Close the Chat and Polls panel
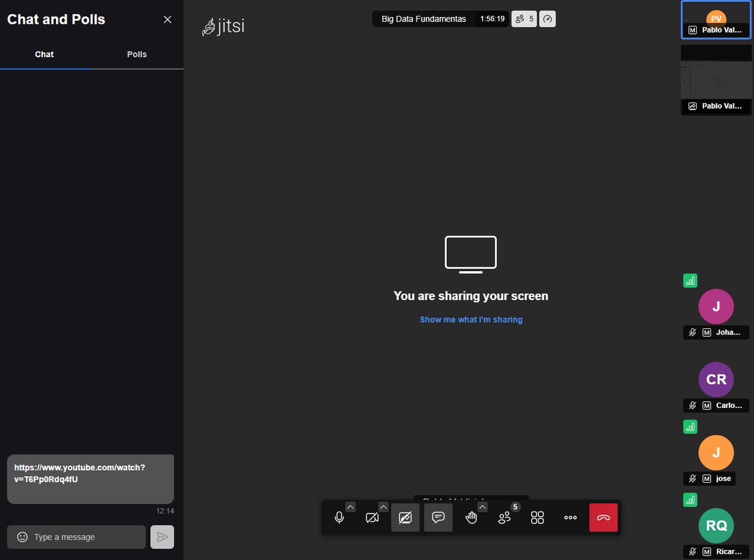Screen dimensions: 754x560 point(167,19)
